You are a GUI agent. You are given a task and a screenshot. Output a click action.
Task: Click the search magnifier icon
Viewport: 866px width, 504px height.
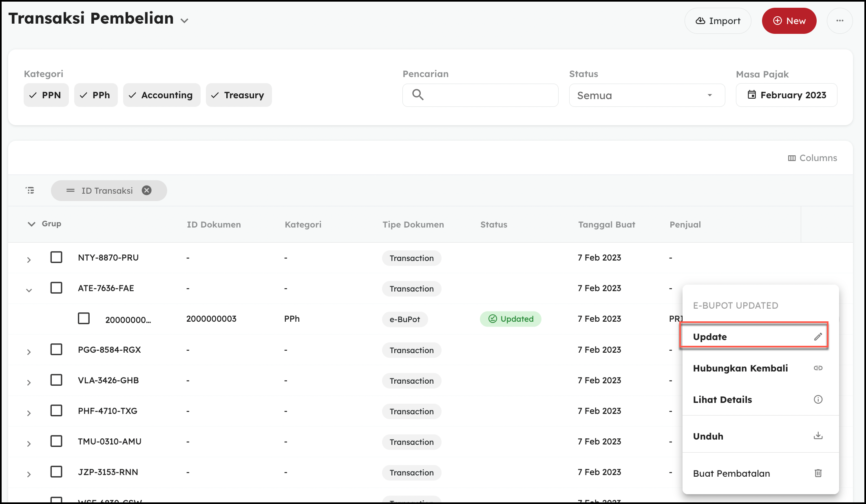[418, 95]
